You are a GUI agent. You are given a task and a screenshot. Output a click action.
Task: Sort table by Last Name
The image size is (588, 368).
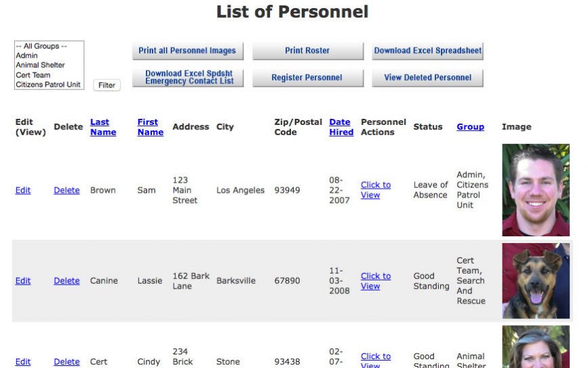[103, 127]
